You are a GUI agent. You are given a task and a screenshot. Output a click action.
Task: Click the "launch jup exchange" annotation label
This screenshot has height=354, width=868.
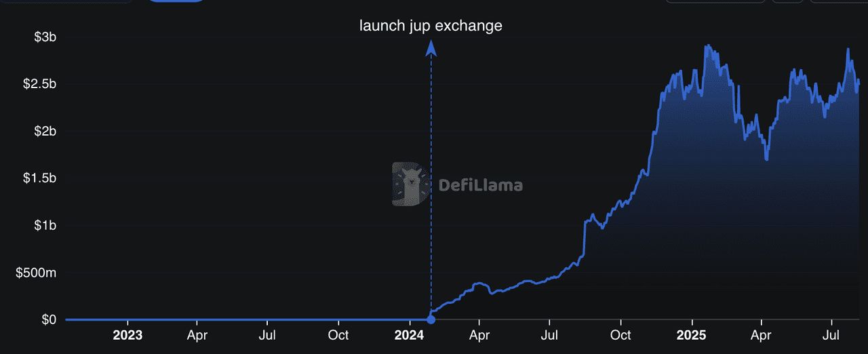[x=431, y=26]
